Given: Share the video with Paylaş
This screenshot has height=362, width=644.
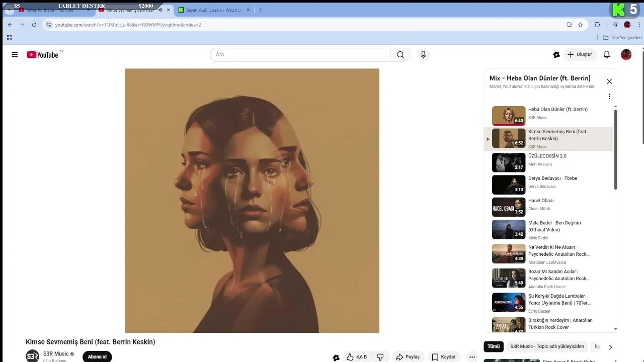Looking at the screenshot, I should click(x=408, y=357).
